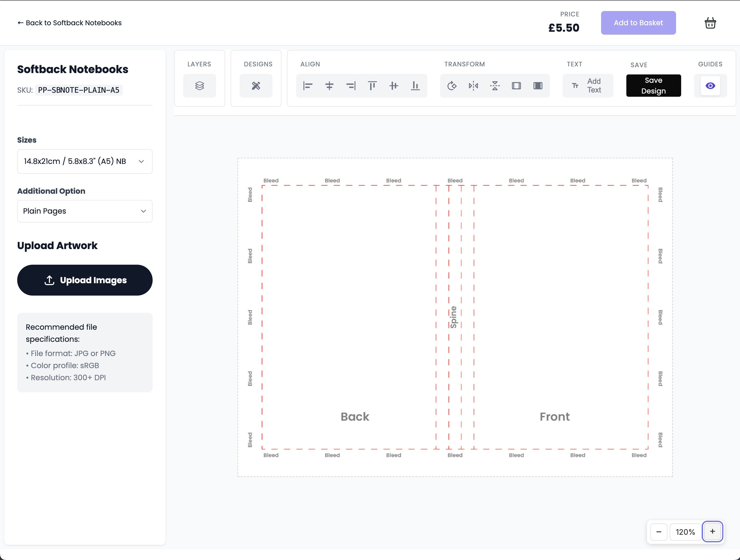The width and height of the screenshot is (740, 560).
Task: Click the zoom in plus control
Action: click(712, 532)
